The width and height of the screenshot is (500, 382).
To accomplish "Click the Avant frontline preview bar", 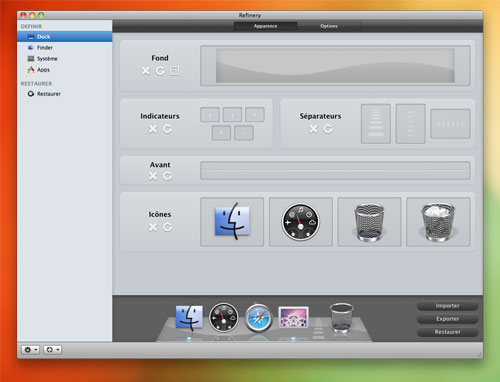I will 335,171.
